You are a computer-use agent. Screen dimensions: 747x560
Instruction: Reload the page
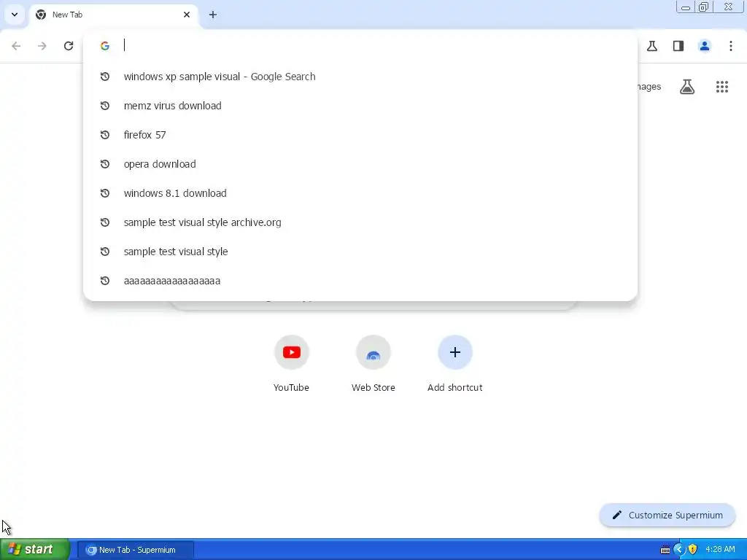(69, 46)
